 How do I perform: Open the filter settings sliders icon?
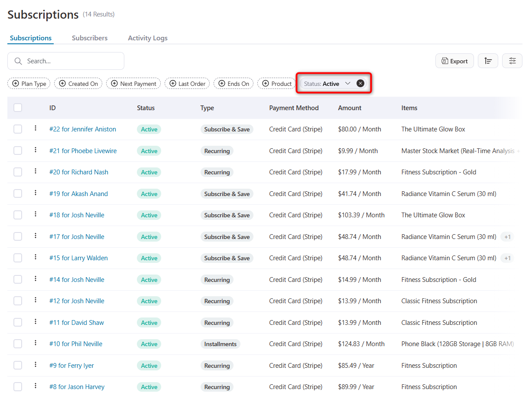coord(512,61)
